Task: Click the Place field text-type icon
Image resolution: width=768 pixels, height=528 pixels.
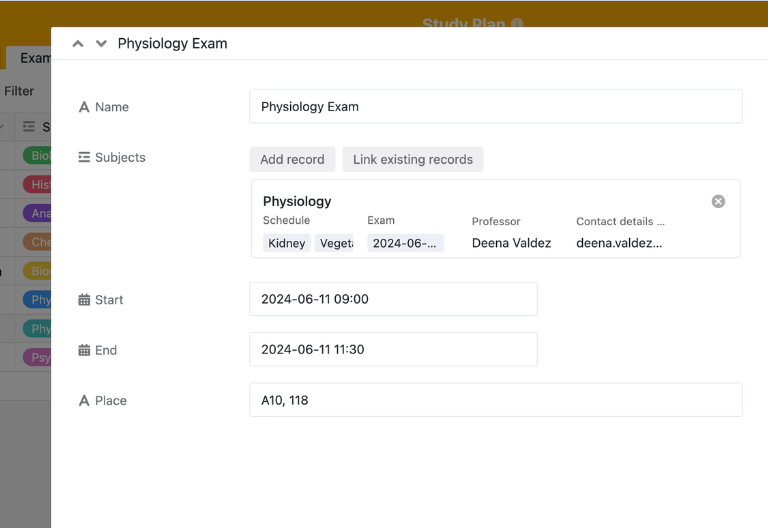Action: click(x=84, y=401)
